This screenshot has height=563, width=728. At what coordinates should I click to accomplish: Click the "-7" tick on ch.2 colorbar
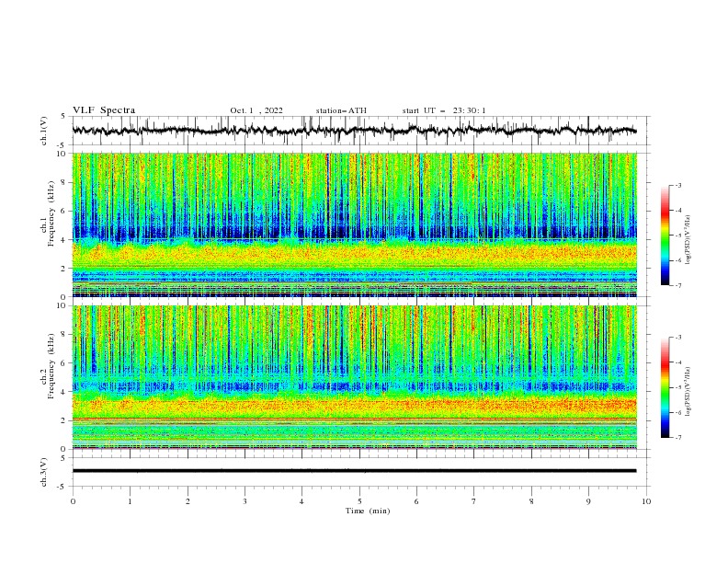click(678, 438)
